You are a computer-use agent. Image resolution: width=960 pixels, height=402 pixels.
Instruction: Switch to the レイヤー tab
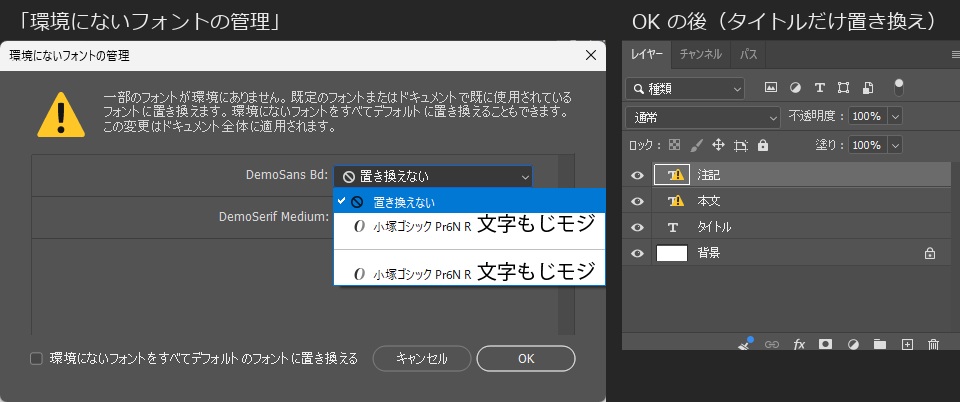[x=647, y=54]
